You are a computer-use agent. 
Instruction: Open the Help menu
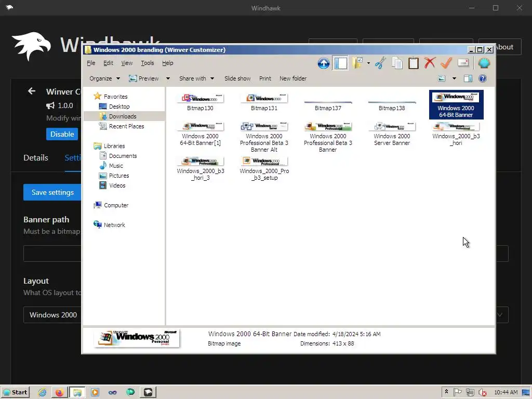coord(168,63)
